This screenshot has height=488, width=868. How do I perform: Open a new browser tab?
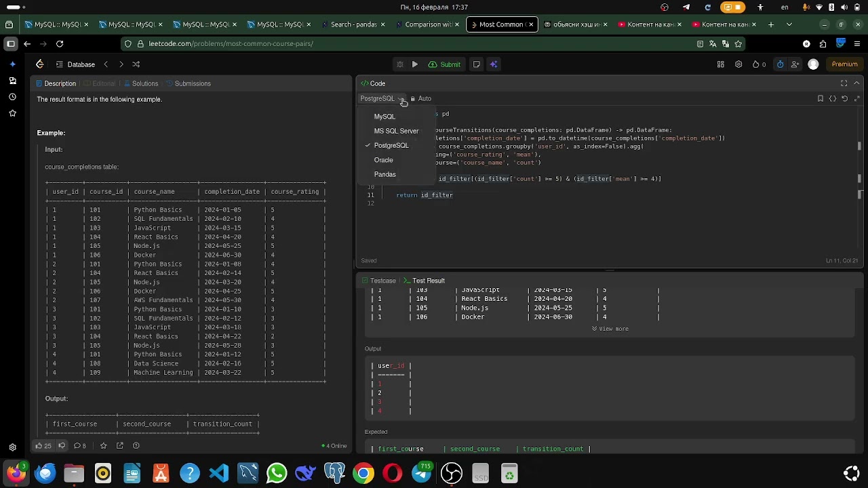(771, 24)
